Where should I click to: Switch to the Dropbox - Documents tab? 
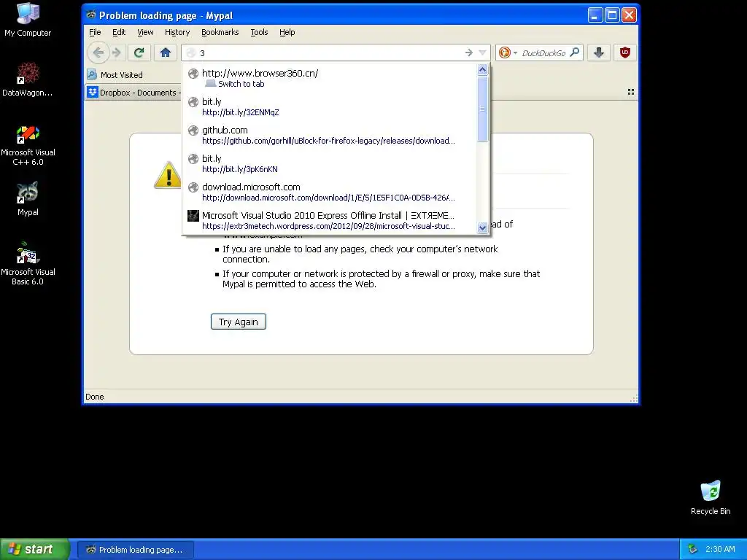[x=133, y=93]
